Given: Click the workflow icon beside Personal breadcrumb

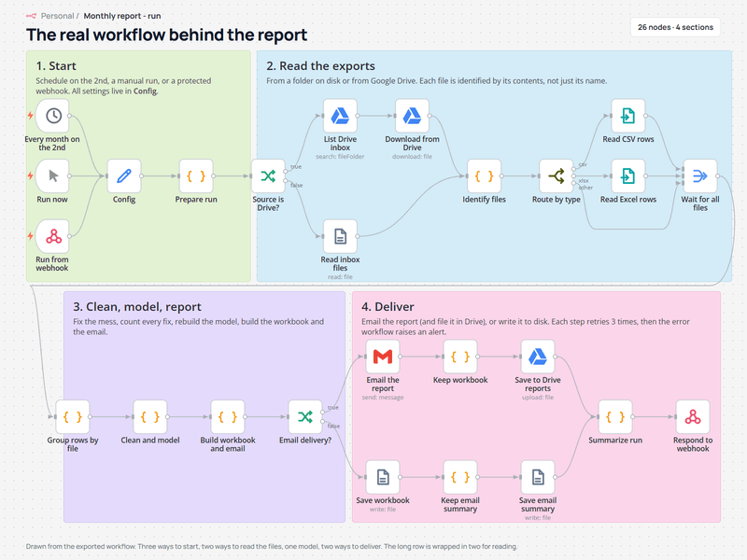Looking at the screenshot, I should 31,16.
